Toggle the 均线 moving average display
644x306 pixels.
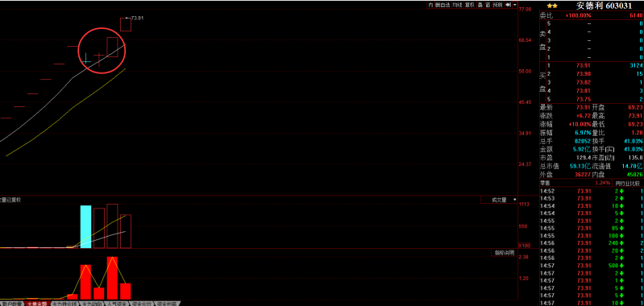click(x=458, y=5)
